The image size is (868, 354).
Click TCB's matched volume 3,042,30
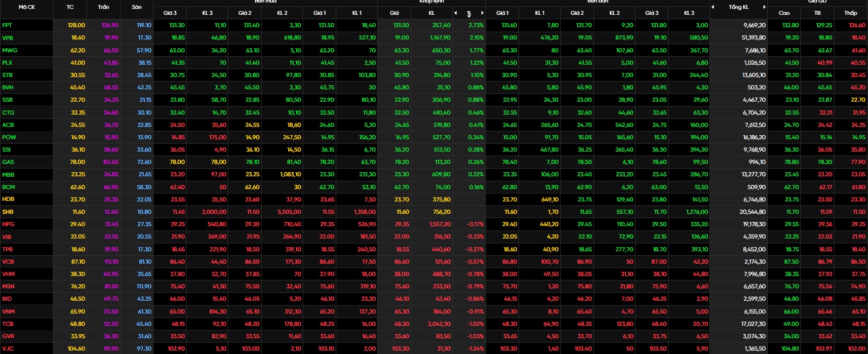click(x=439, y=324)
